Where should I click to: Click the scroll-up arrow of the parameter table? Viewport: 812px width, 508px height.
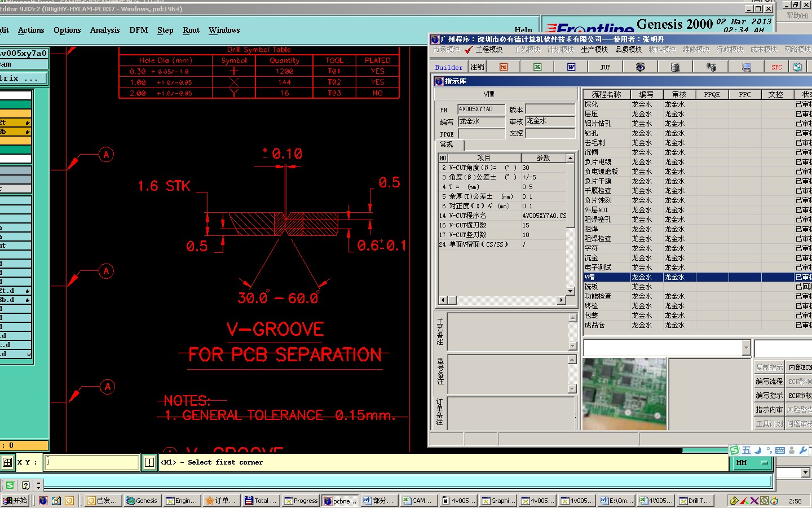pos(570,158)
